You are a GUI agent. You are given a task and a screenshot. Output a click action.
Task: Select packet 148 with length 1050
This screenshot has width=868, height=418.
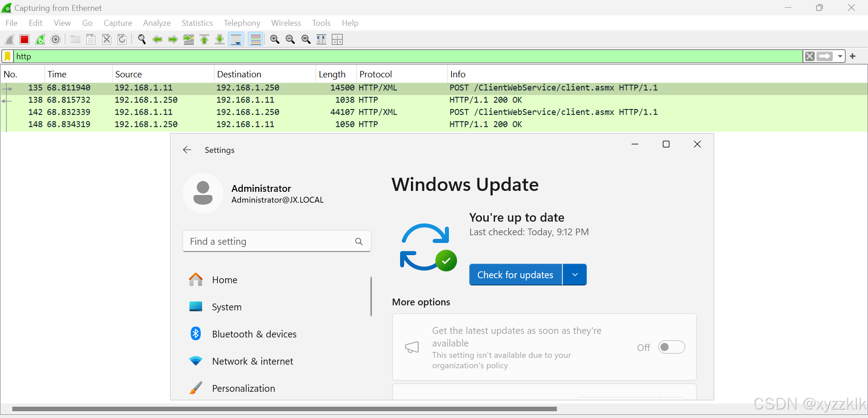coord(434,125)
